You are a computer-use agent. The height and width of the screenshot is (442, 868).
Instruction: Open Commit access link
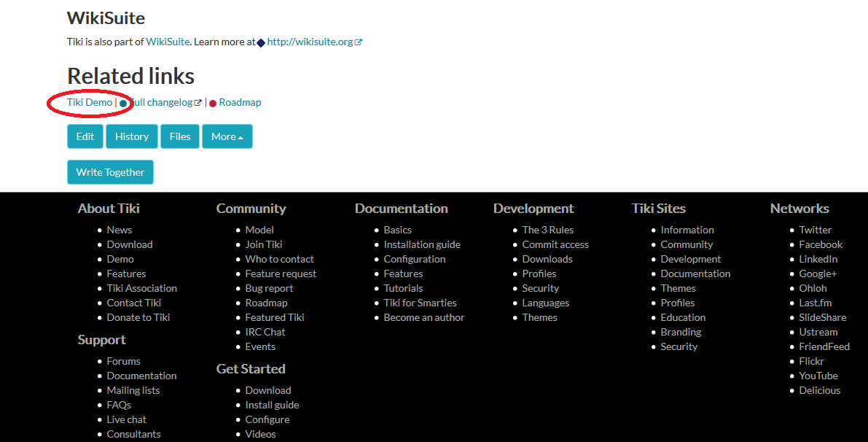[x=555, y=244]
